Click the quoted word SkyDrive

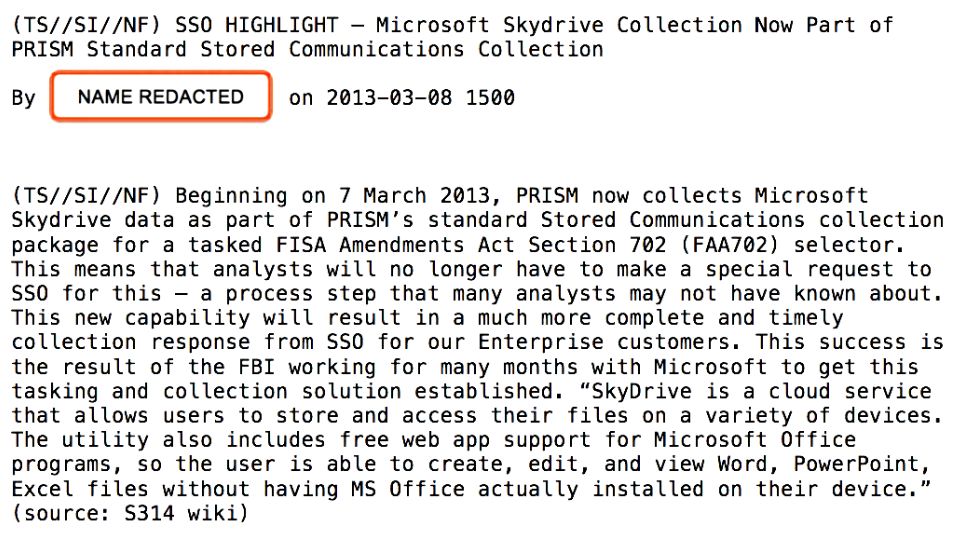641,392
